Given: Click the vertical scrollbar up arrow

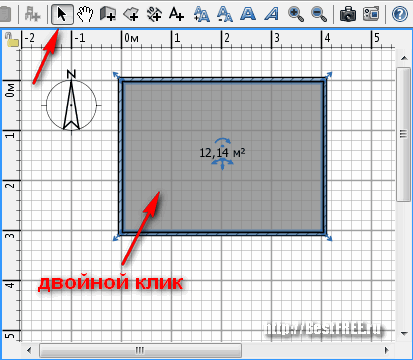Looking at the screenshot, I should pos(404,58).
